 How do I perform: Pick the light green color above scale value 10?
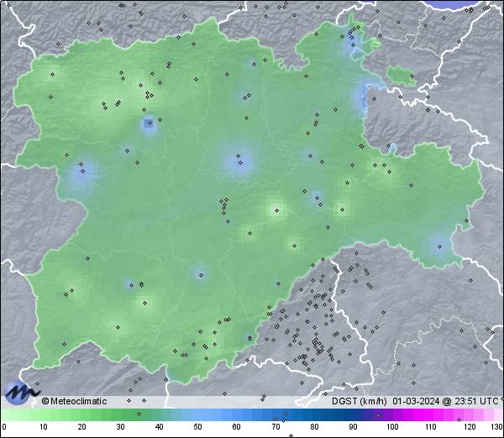[44, 414]
